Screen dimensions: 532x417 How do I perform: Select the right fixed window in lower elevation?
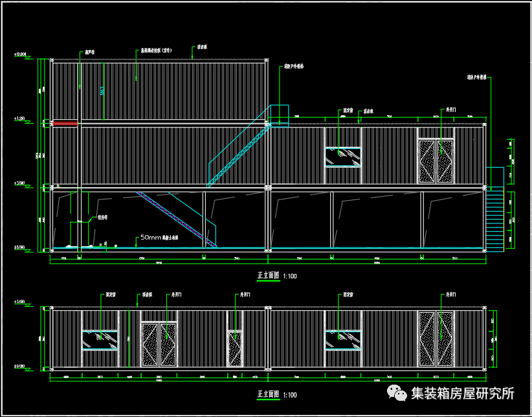(x=343, y=340)
